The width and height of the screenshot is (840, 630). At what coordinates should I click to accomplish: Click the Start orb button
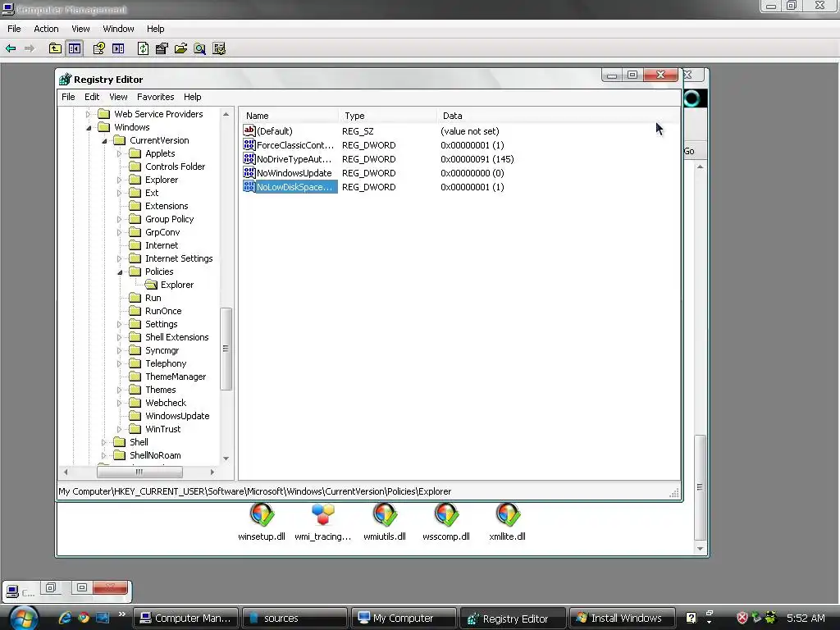[23, 619]
